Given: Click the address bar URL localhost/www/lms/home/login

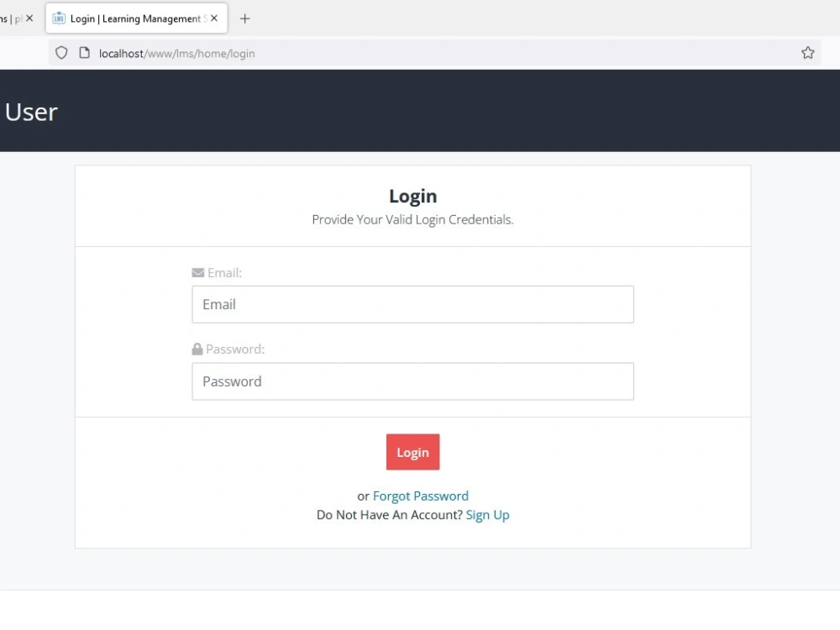Looking at the screenshot, I should pyautogui.click(x=176, y=54).
